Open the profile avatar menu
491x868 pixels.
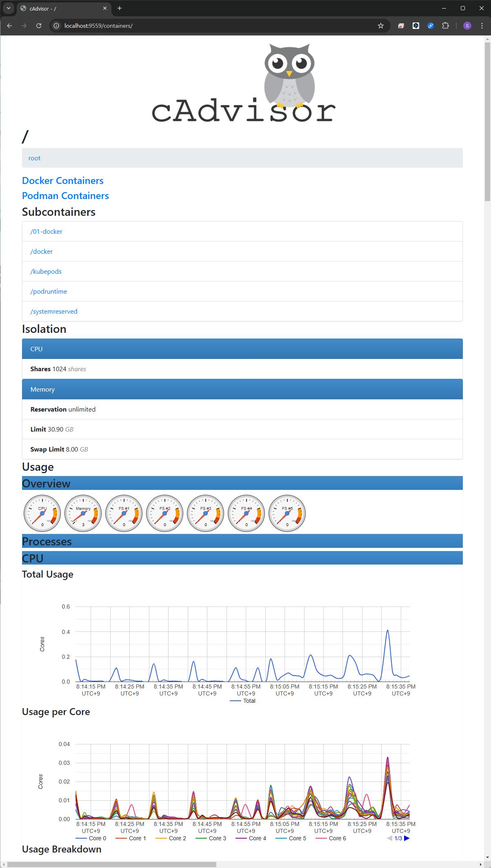click(x=467, y=26)
